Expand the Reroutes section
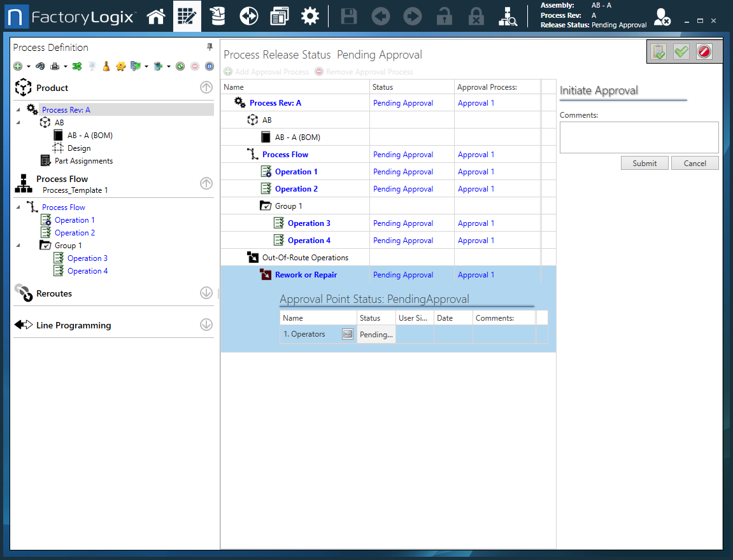 tap(206, 293)
